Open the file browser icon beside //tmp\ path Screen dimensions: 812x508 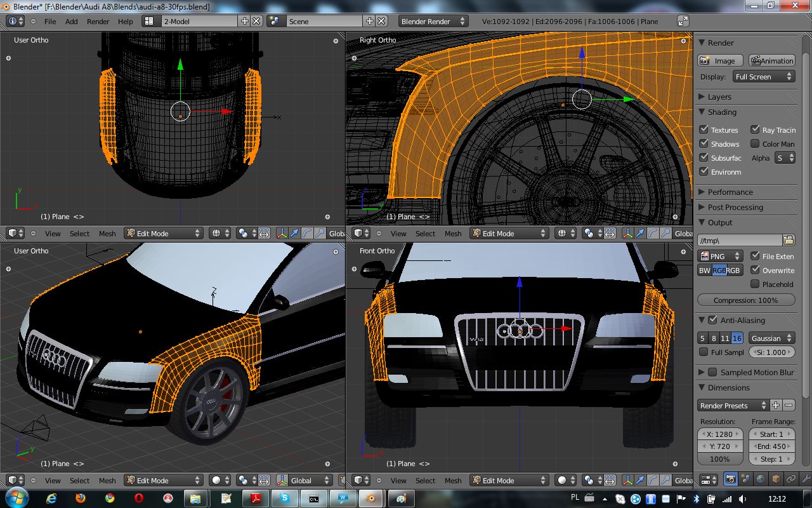tap(789, 240)
